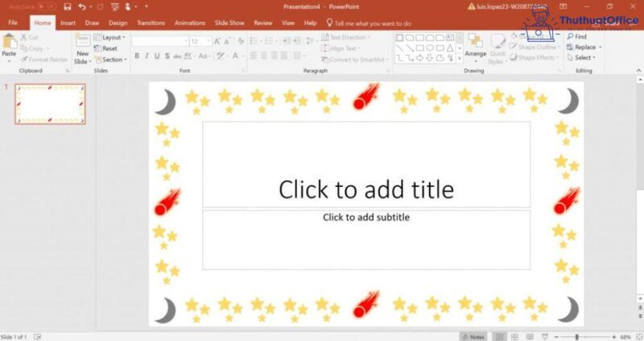Collapse the ribbon with the chevron

[x=638, y=71]
